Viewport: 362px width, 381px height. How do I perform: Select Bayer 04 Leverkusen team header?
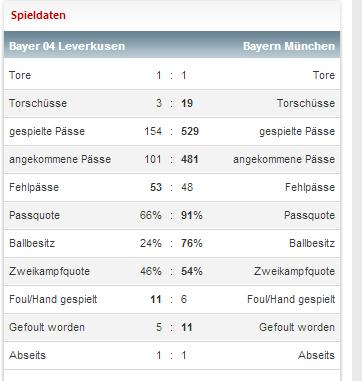point(67,46)
